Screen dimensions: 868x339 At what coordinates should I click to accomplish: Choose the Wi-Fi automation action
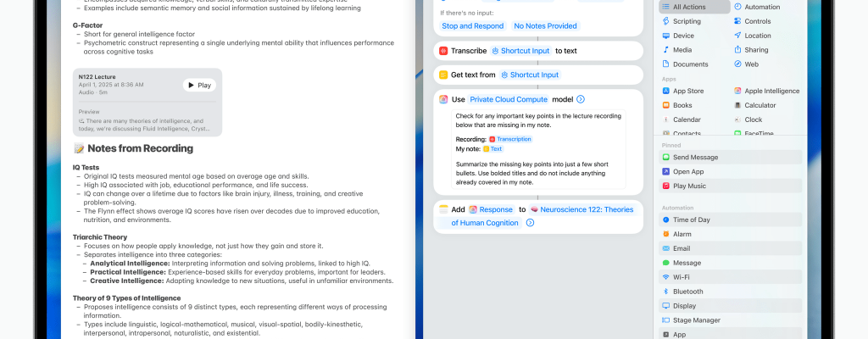coord(666,277)
